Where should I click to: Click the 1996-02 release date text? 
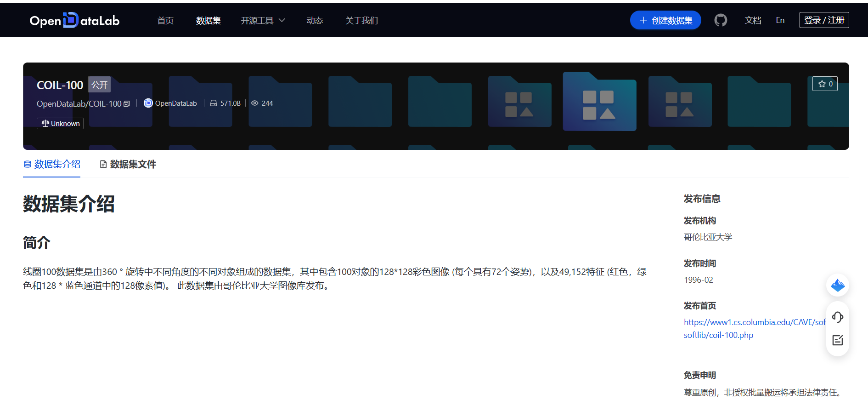coord(699,280)
